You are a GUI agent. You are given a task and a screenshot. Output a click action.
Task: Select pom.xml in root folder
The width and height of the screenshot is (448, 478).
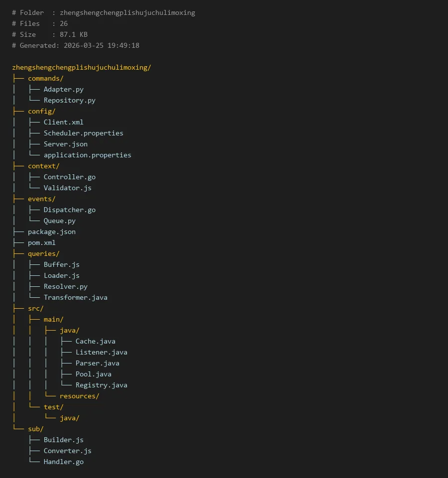click(41, 242)
